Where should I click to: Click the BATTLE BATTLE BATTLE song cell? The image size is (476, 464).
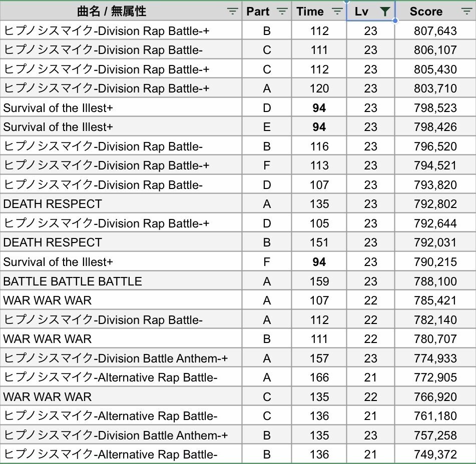coord(121,281)
